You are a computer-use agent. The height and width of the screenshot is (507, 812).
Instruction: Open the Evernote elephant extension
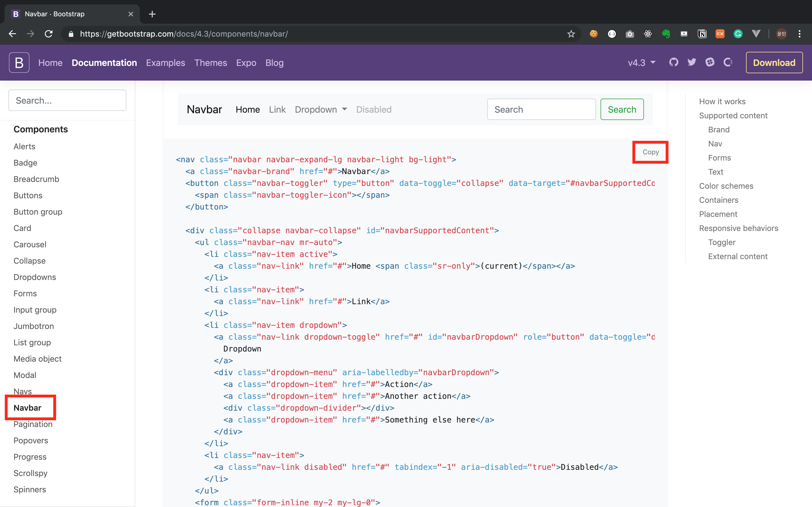pos(666,34)
